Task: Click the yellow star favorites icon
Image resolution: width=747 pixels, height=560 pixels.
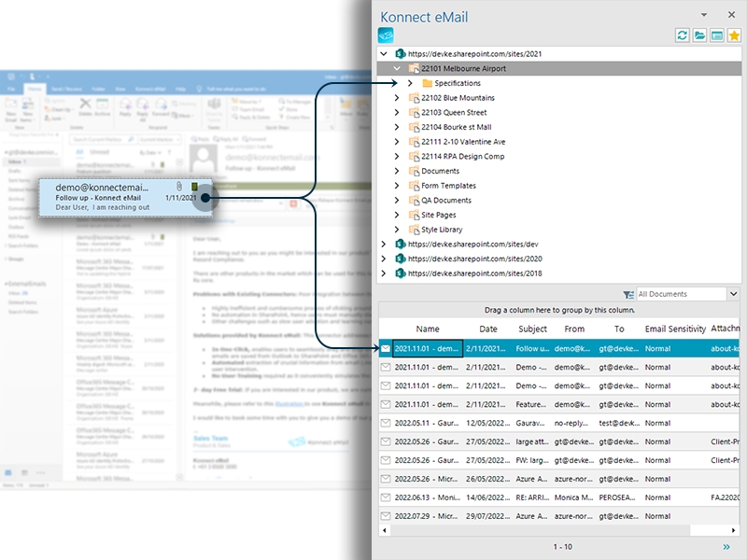Action: pyautogui.click(x=734, y=35)
